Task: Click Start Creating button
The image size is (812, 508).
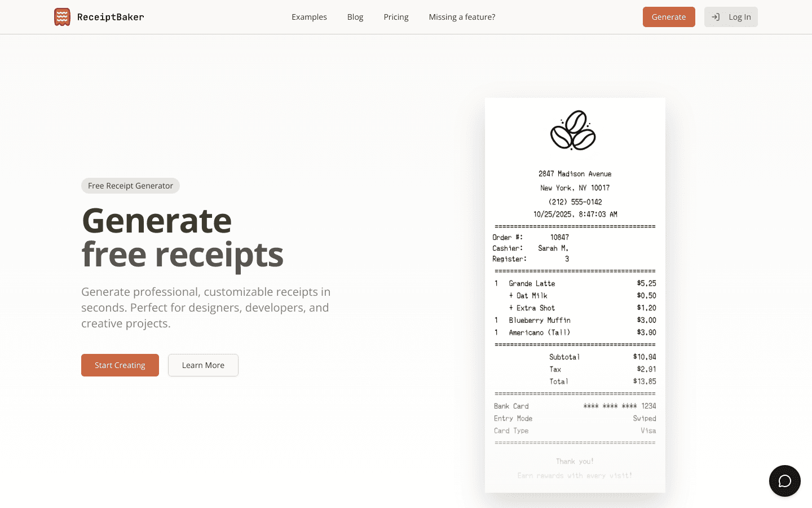Action: point(120,365)
